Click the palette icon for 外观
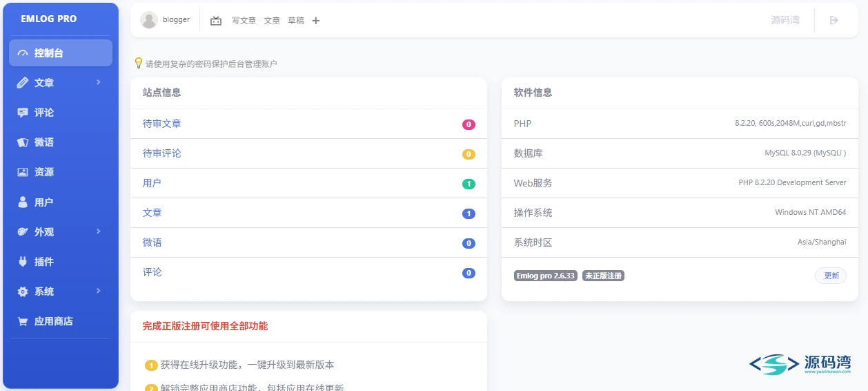The image size is (868, 391). point(23,232)
